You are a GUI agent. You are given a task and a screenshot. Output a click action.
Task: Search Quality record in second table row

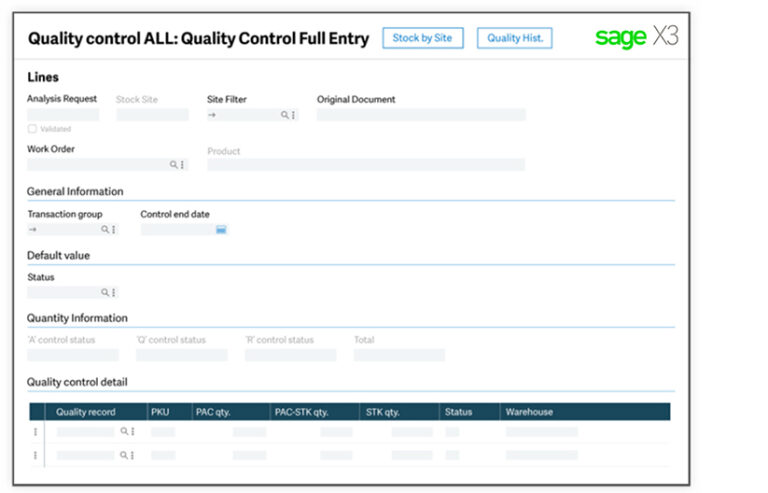pos(124,455)
